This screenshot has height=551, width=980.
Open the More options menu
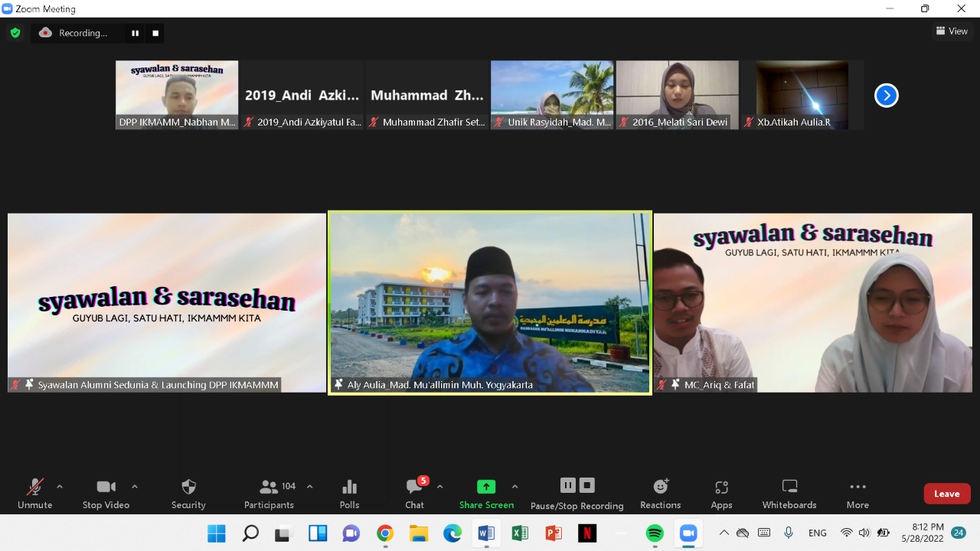[x=857, y=494]
